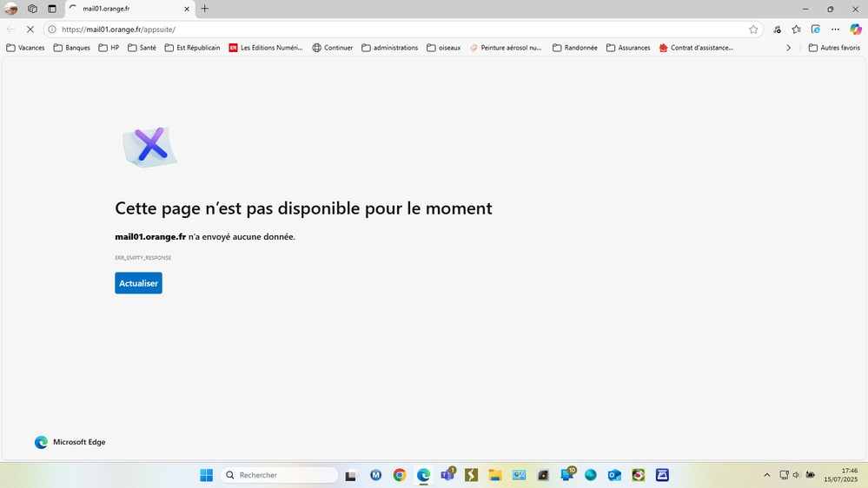Open the Settings and more ellipsis menu
Viewport: 868px width, 488px height.
[835, 30]
